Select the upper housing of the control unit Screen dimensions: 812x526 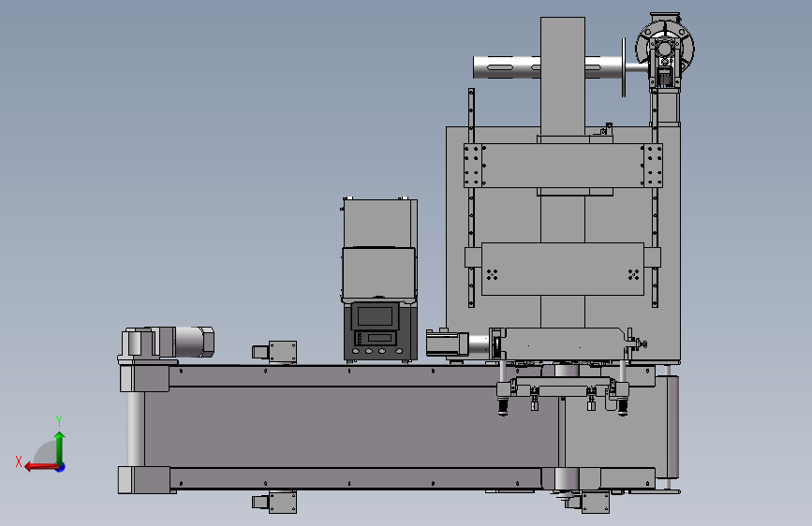[x=379, y=223]
